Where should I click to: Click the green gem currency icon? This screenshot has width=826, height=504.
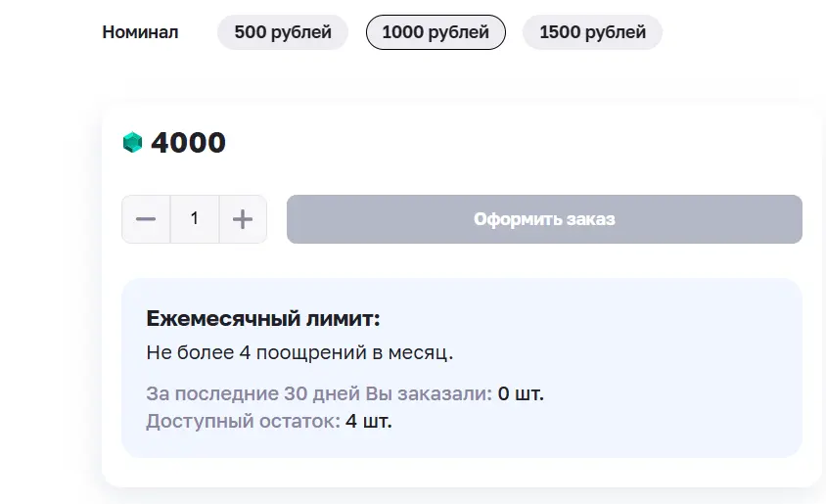pos(132,142)
